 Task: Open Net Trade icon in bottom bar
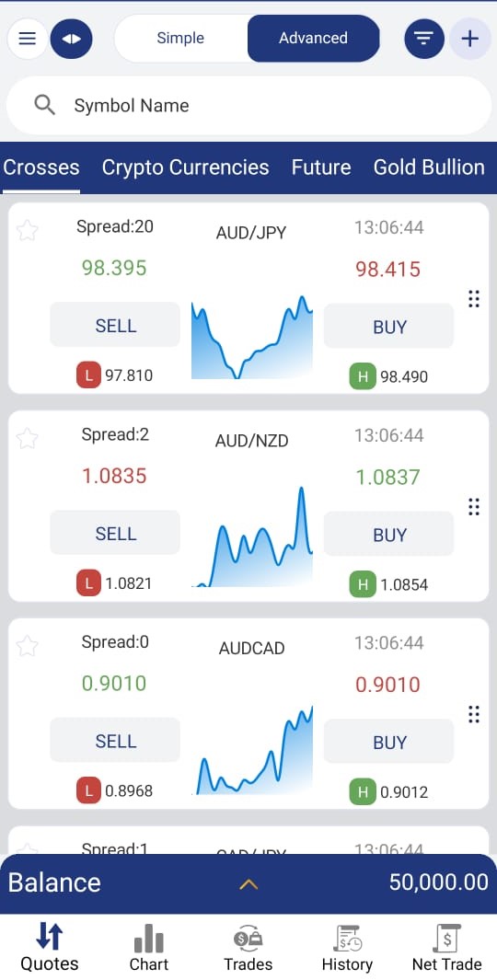coord(447,939)
